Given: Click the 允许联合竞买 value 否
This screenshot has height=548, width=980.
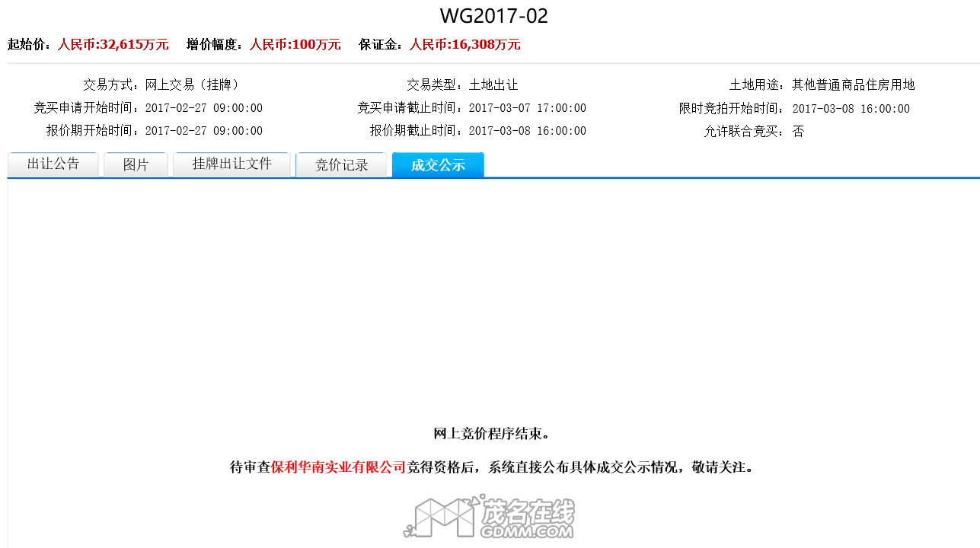Looking at the screenshot, I should 798,131.
